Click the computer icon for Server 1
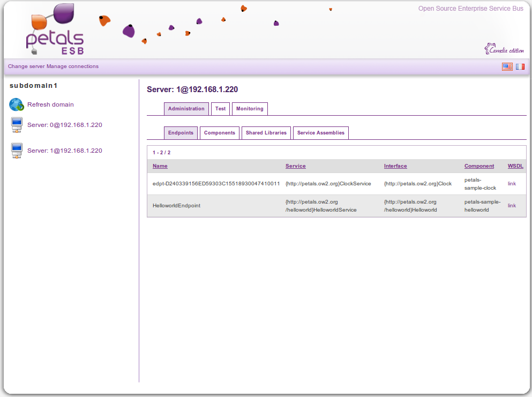 pos(17,151)
